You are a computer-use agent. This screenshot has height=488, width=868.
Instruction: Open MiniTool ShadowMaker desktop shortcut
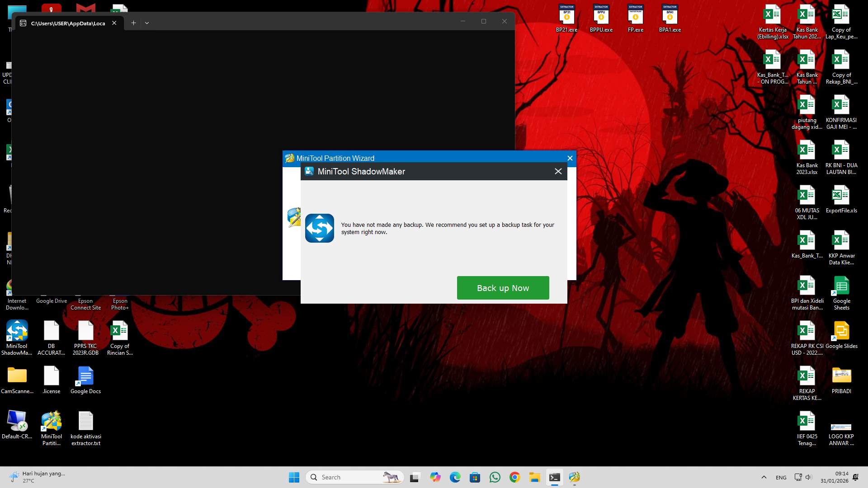click(17, 332)
